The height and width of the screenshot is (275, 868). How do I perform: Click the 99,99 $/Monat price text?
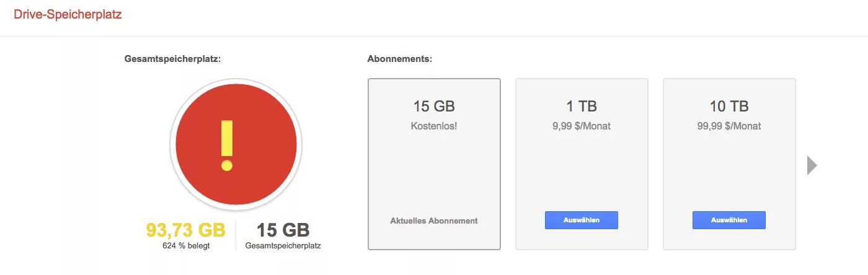pyautogui.click(x=729, y=126)
